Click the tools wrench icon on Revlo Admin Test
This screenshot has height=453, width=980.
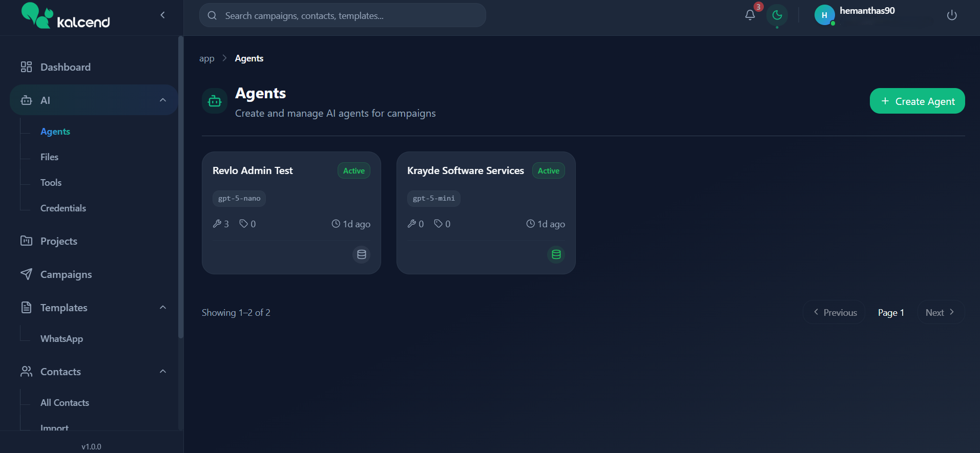pyautogui.click(x=218, y=223)
